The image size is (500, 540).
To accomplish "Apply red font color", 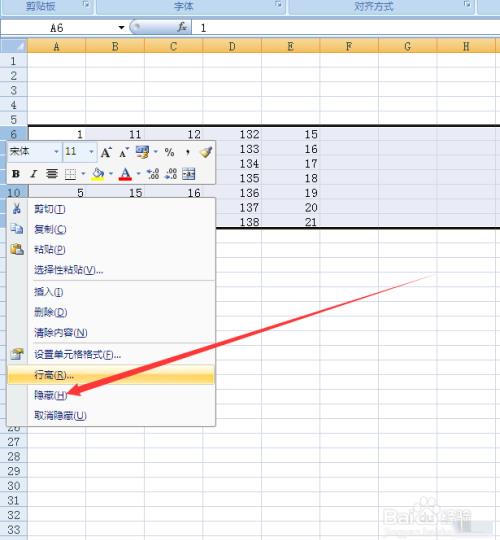I will (125, 174).
